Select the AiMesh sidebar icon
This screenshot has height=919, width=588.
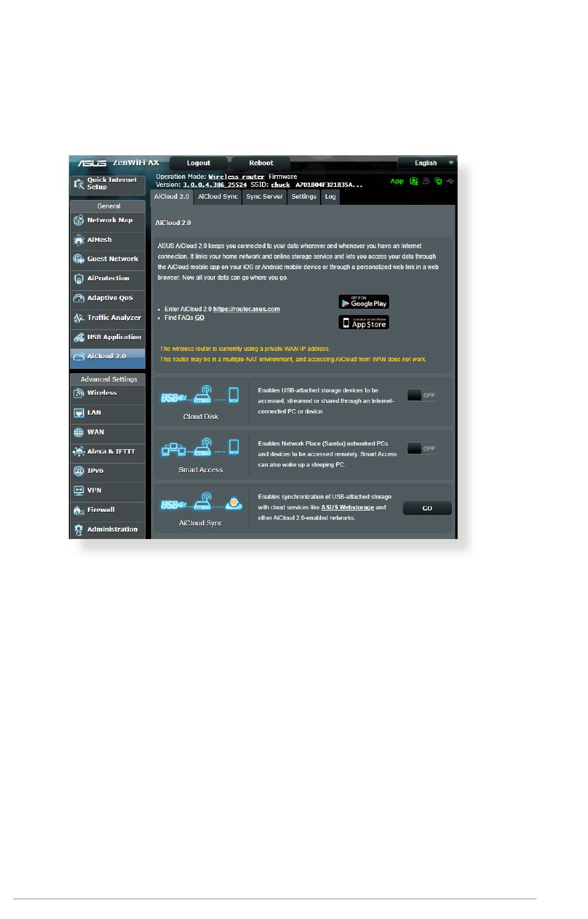(x=79, y=240)
